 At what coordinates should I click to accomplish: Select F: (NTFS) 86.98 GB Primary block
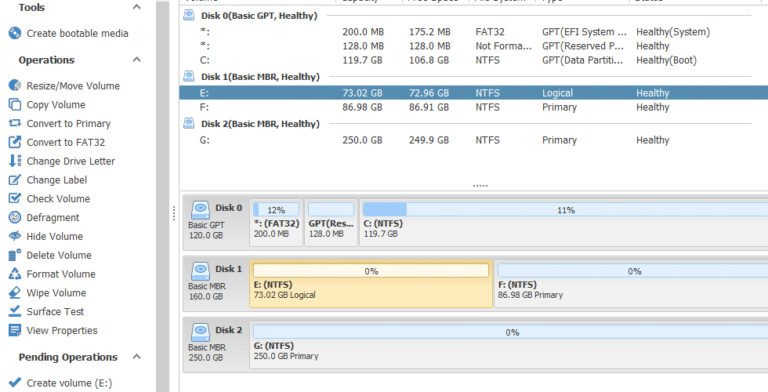631,284
